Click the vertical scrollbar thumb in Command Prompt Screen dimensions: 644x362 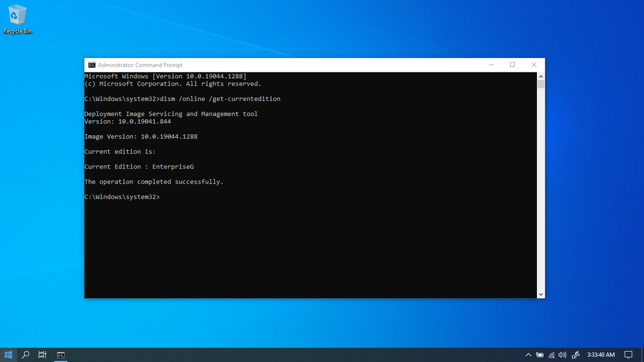pyautogui.click(x=541, y=84)
